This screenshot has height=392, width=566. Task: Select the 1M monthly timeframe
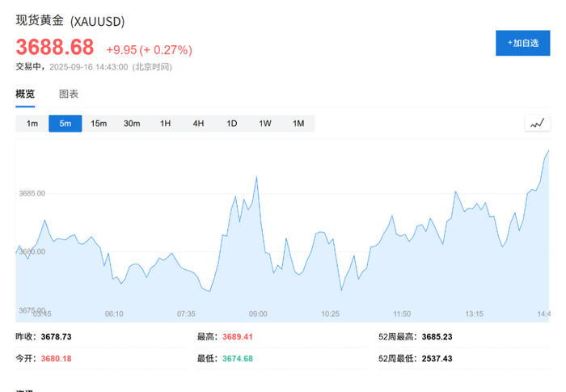pyautogui.click(x=298, y=124)
